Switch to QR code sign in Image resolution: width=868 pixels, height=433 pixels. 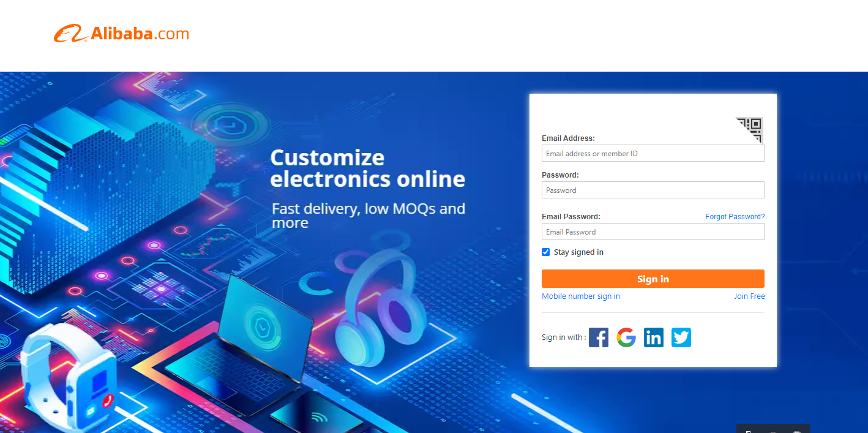click(750, 130)
